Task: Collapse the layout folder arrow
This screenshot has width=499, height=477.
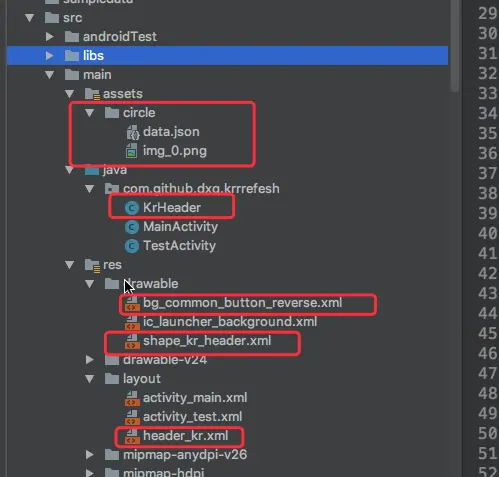Action: (x=90, y=379)
